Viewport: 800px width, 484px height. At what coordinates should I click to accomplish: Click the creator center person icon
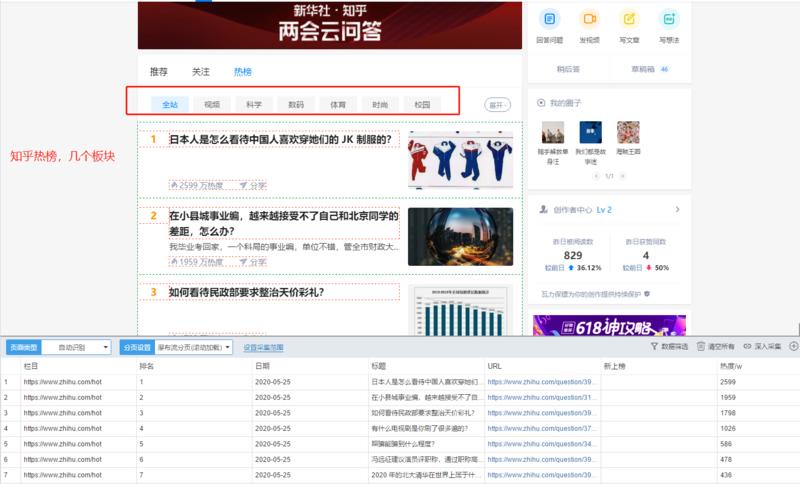[x=544, y=209]
